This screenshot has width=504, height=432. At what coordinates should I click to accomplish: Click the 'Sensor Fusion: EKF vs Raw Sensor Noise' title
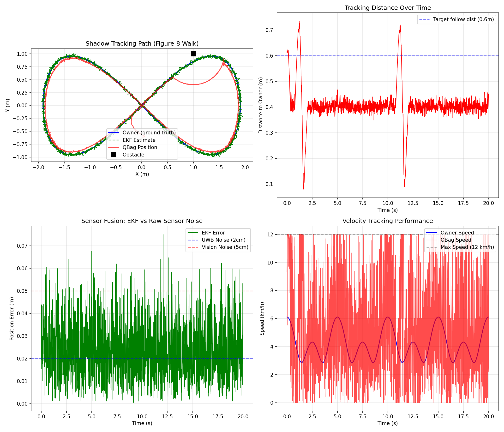click(142, 221)
